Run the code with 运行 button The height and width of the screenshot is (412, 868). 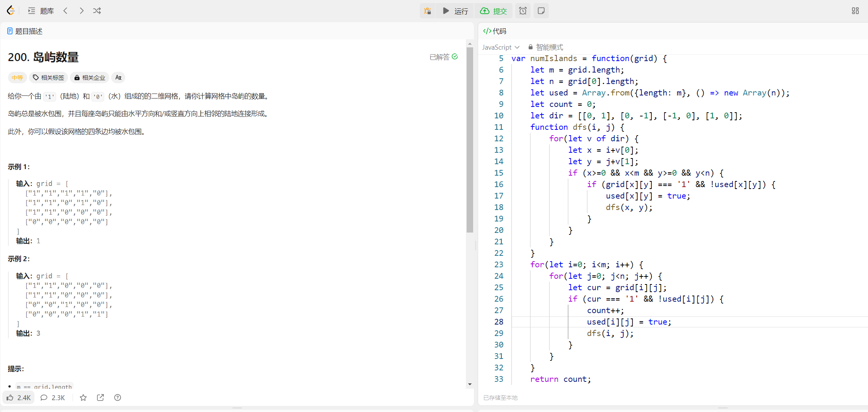[455, 11]
